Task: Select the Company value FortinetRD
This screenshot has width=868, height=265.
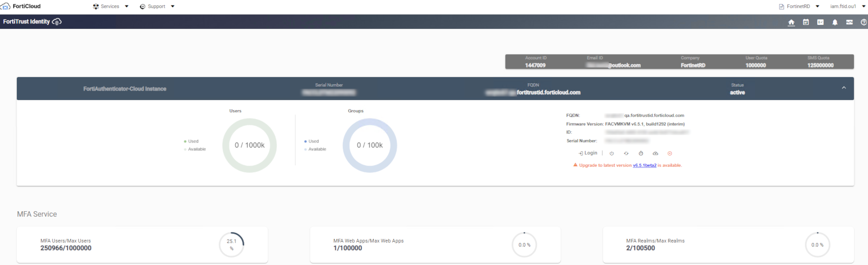Action: click(x=693, y=65)
